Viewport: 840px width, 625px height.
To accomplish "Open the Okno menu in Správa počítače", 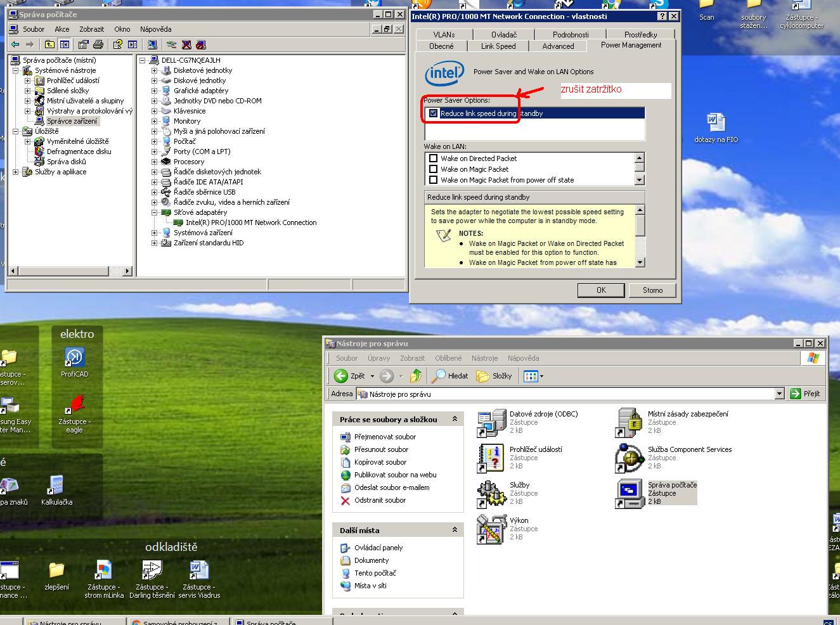I will pos(122,29).
